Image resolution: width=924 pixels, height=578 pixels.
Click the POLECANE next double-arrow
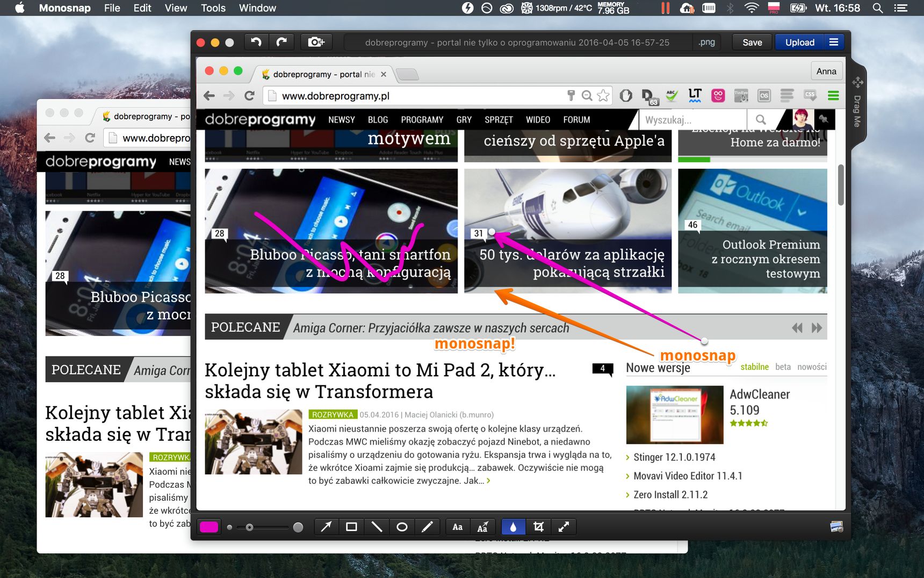coord(817,328)
